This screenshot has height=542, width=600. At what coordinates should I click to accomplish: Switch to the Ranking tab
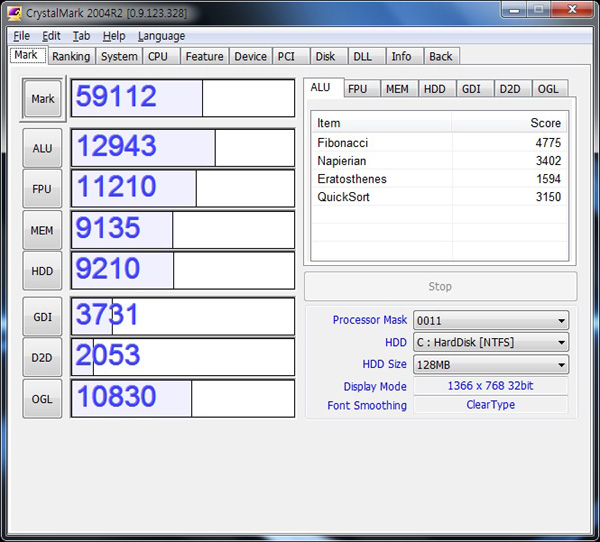(x=71, y=57)
